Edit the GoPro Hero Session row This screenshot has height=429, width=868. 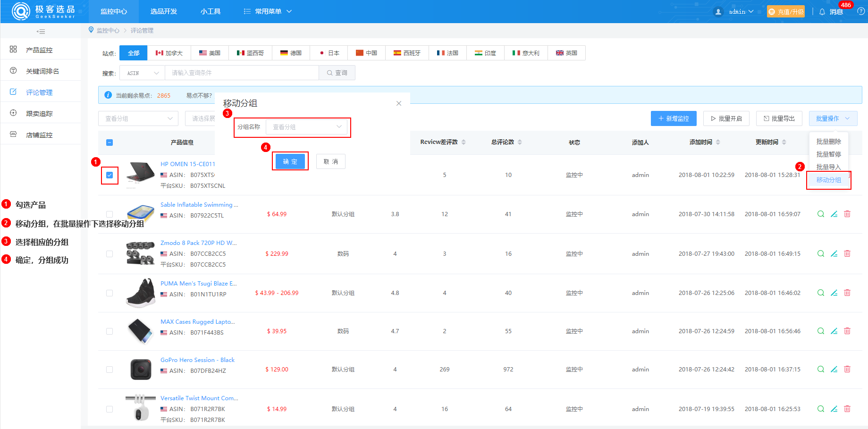[x=834, y=369]
